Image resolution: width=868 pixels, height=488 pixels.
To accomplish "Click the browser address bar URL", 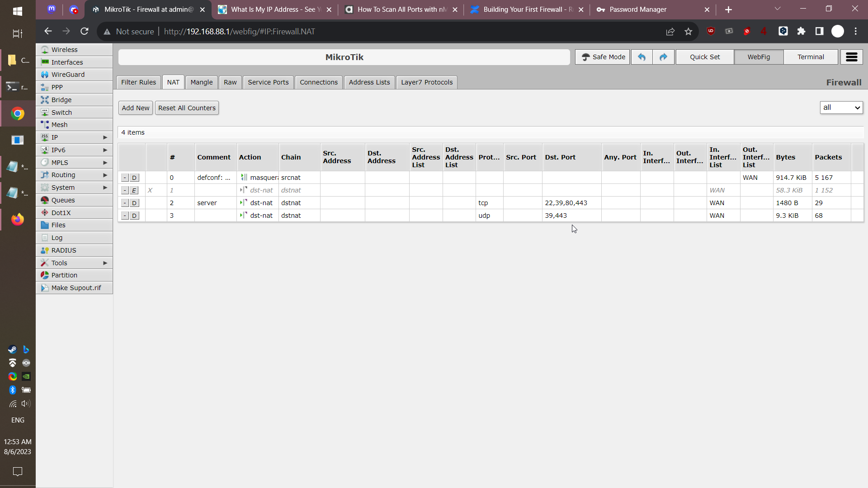I will coord(239,32).
